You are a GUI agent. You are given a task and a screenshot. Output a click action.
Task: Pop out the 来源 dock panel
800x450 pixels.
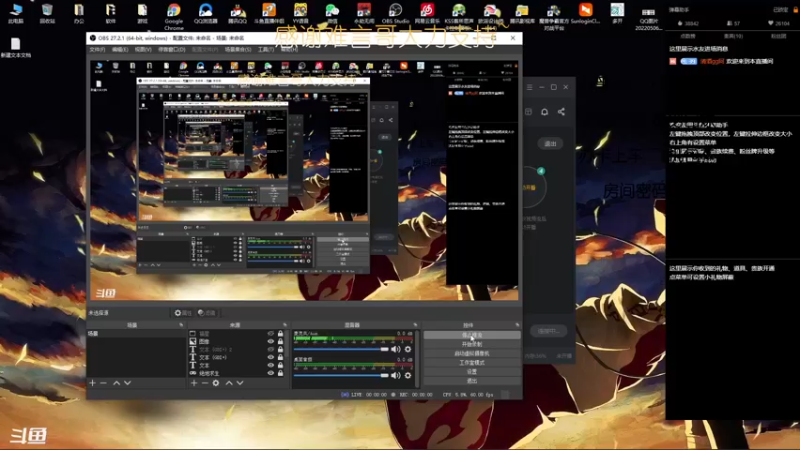click(285, 325)
